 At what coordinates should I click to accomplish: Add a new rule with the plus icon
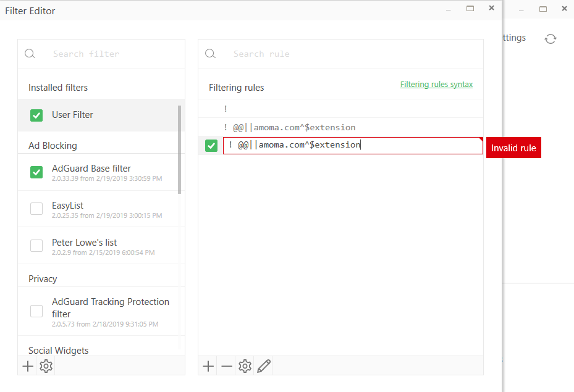(x=208, y=366)
